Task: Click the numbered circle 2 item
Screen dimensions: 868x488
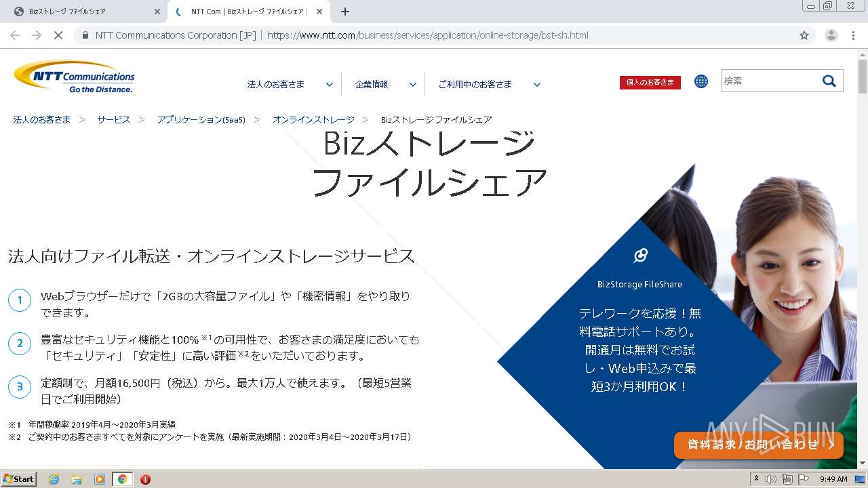Action: point(20,343)
